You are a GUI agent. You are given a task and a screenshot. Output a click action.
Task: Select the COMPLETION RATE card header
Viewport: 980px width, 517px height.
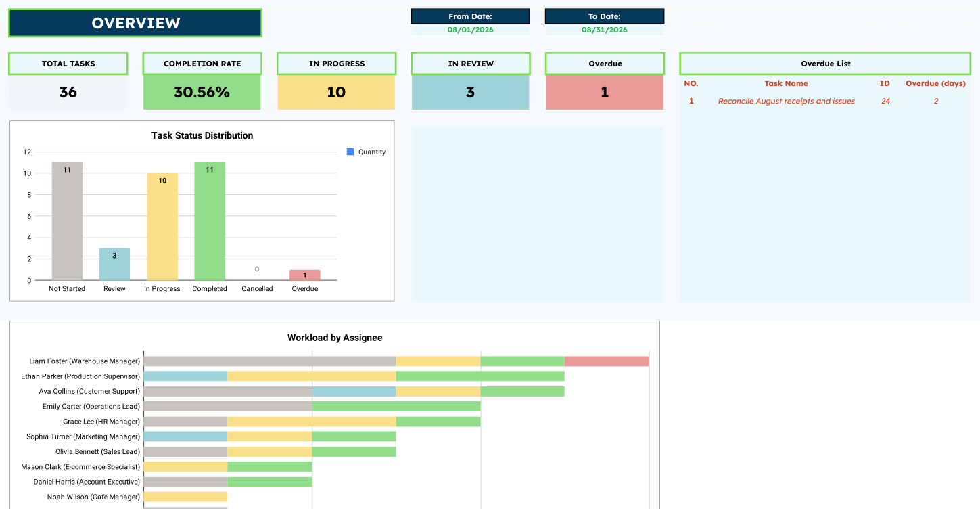202,64
